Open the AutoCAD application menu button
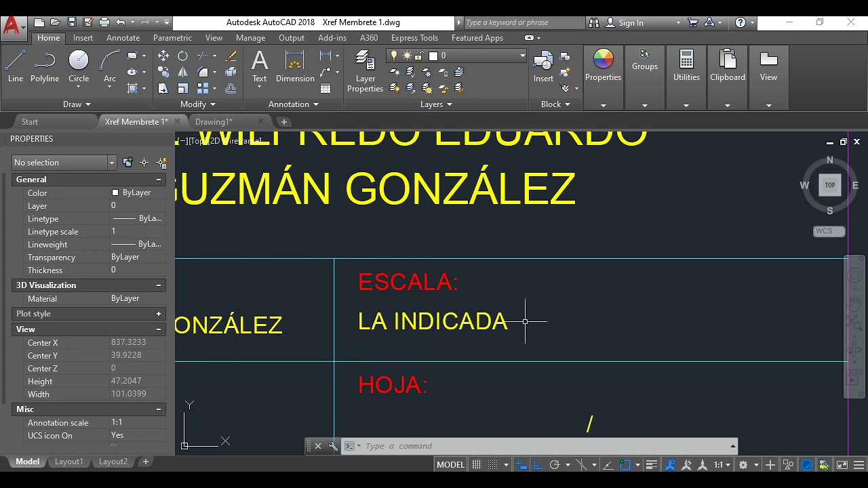The image size is (868, 488). [x=13, y=26]
